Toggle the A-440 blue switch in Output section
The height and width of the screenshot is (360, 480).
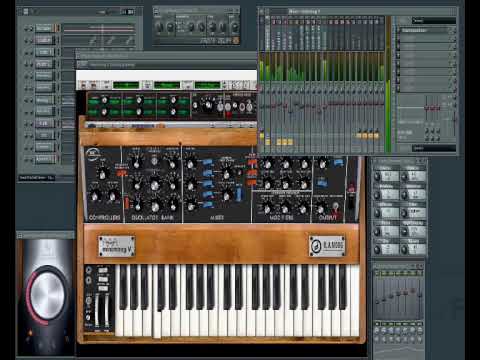tap(322, 183)
